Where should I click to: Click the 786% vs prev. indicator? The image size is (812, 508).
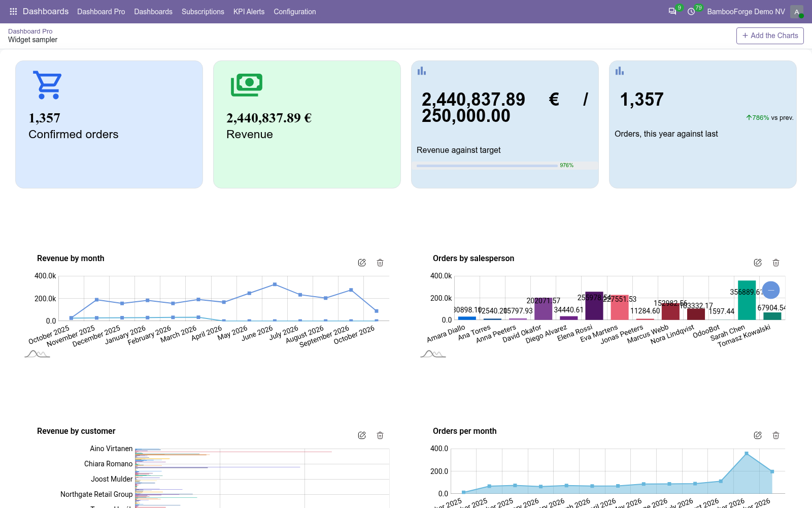point(769,117)
